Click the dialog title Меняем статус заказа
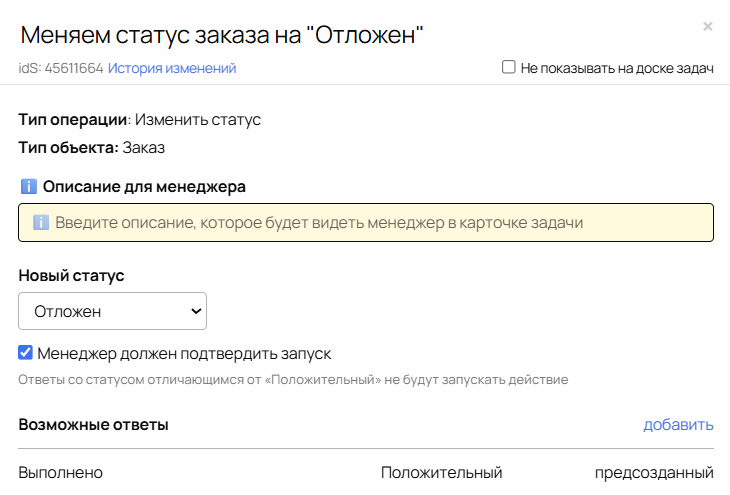 (x=222, y=35)
